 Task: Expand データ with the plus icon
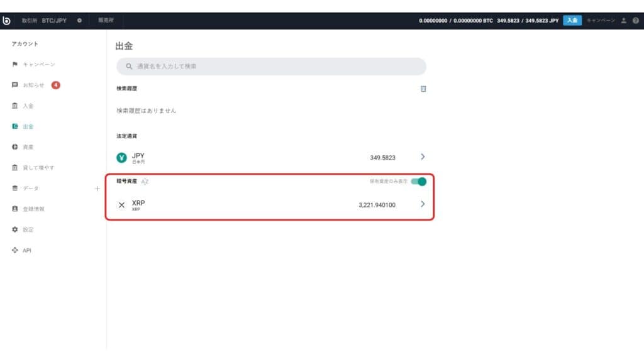[x=97, y=189]
